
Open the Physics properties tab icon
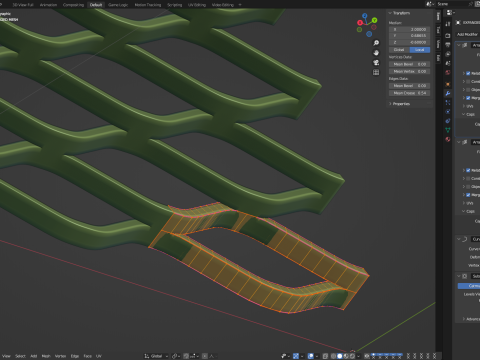click(x=448, y=112)
